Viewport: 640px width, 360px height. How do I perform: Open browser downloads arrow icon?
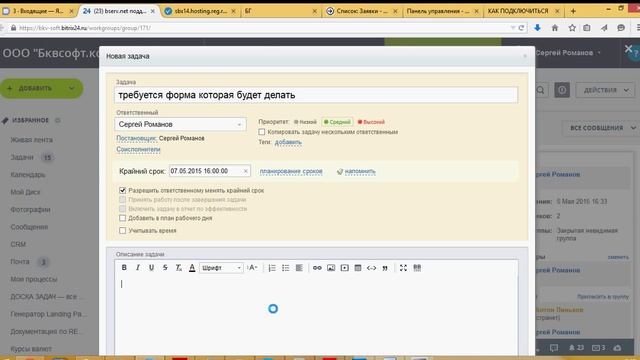tap(537, 28)
